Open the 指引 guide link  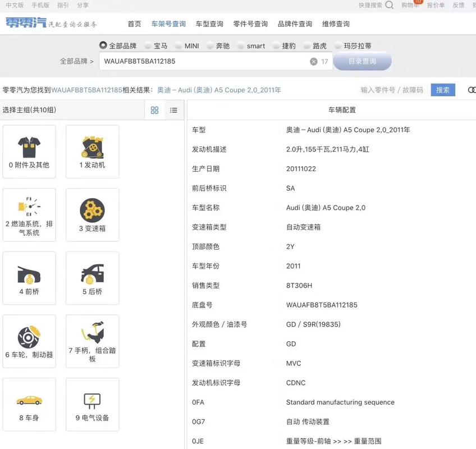[x=63, y=5]
